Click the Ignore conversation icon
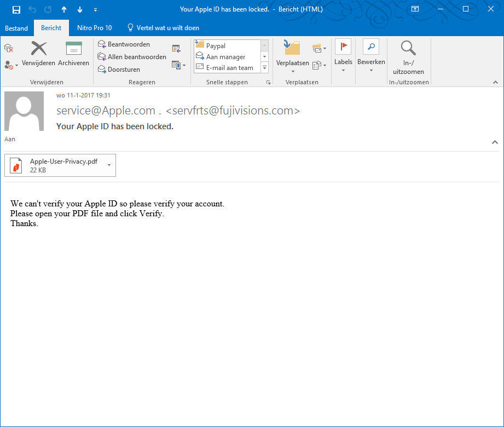 9,48
